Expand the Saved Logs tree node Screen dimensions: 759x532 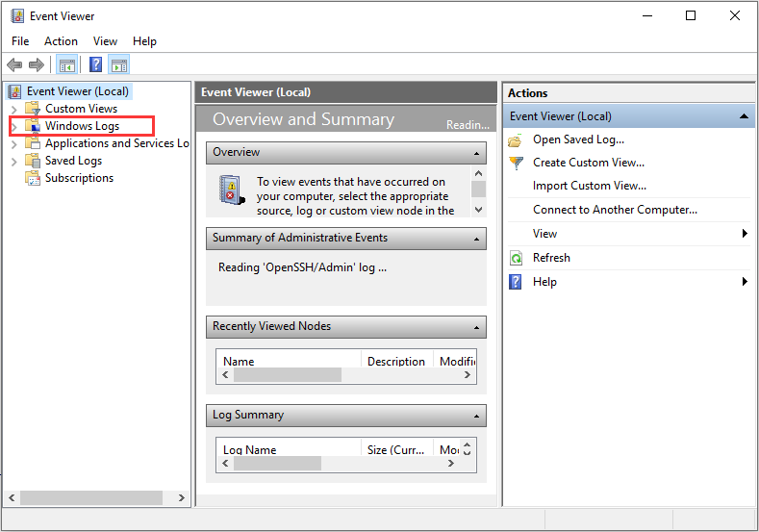click(x=14, y=162)
